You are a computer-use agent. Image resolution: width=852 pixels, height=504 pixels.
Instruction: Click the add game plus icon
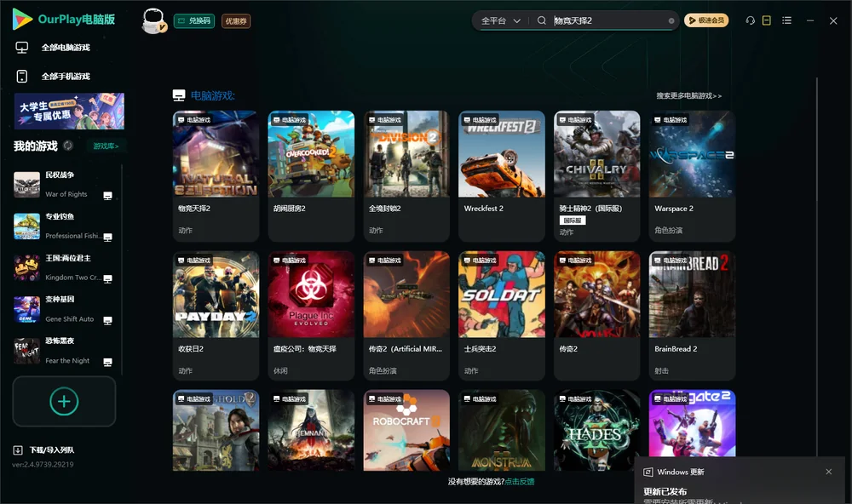coord(64,401)
